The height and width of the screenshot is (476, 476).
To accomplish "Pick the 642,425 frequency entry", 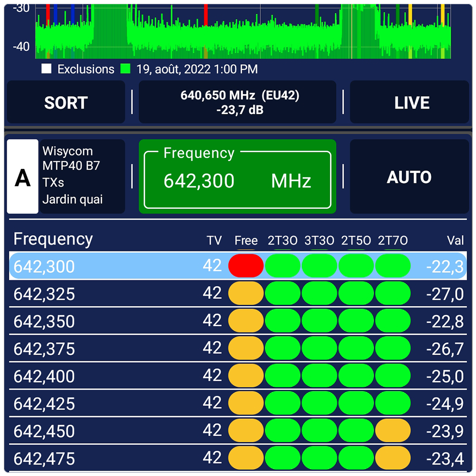I will 238,403.
